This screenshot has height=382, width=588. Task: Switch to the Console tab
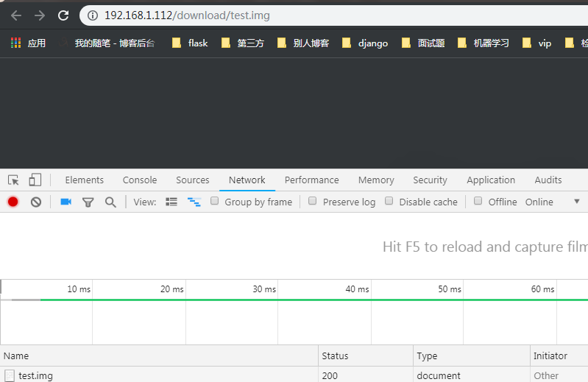tap(140, 180)
